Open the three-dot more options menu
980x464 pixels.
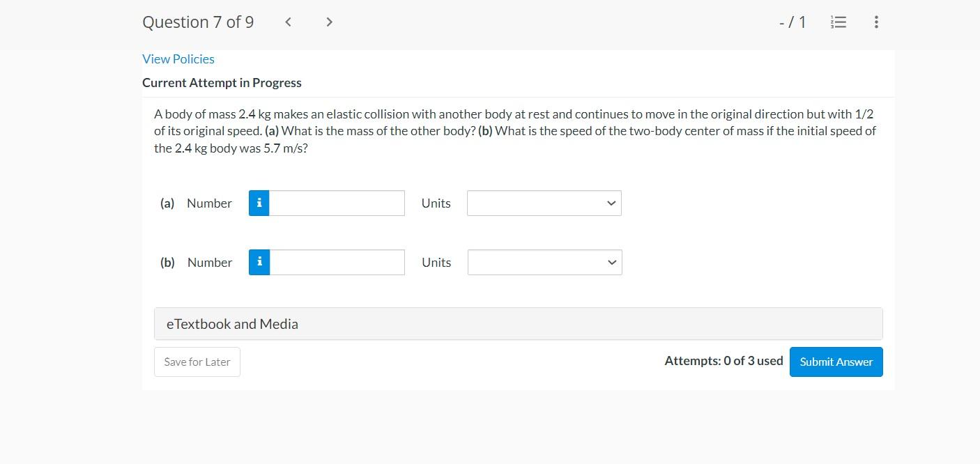click(876, 22)
